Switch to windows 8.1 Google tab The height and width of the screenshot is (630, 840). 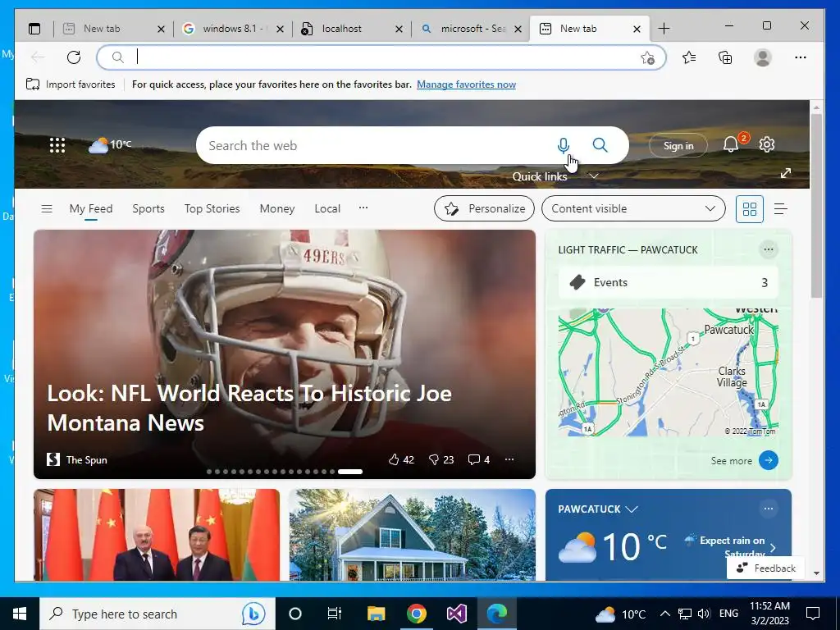[x=232, y=29]
